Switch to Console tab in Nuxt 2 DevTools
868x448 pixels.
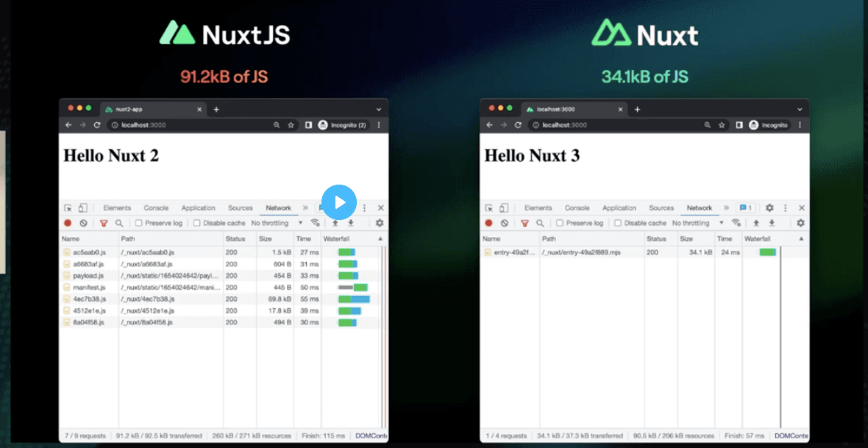pyautogui.click(x=156, y=208)
